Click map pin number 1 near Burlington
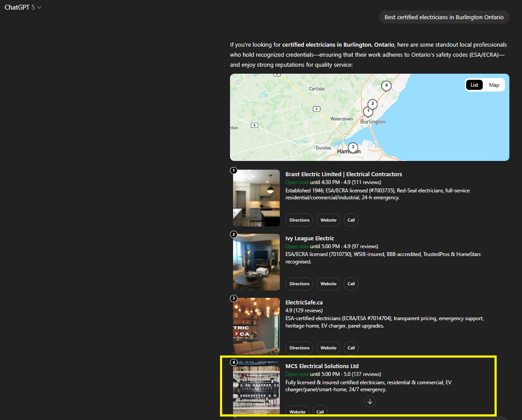The width and height of the screenshot is (522, 420). pyautogui.click(x=368, y=111)
